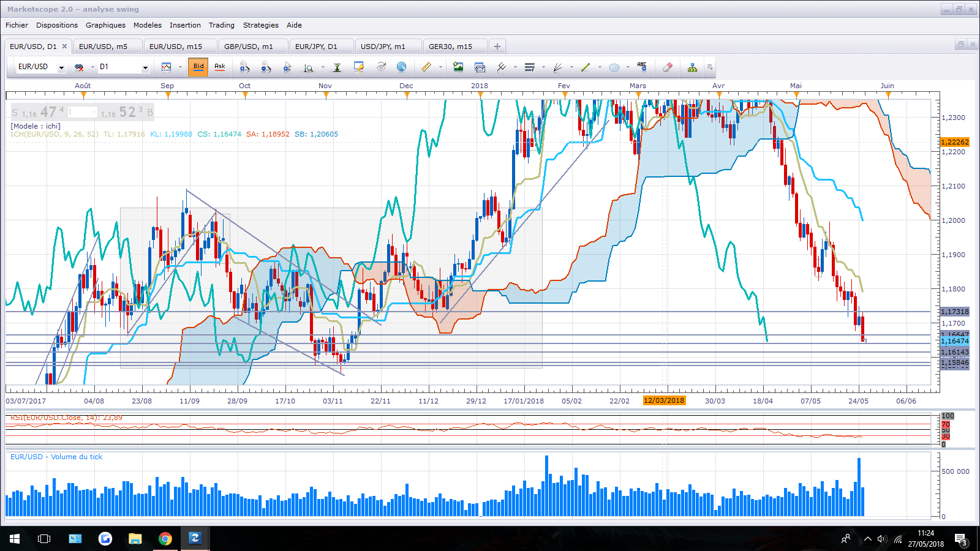Click the orange 1,22262 price label

955,142
